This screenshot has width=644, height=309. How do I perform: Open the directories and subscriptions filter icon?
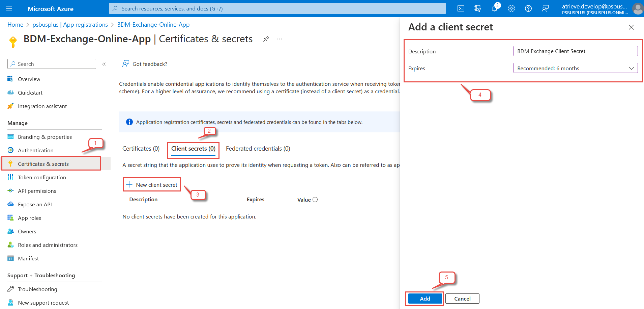point(478,9)
